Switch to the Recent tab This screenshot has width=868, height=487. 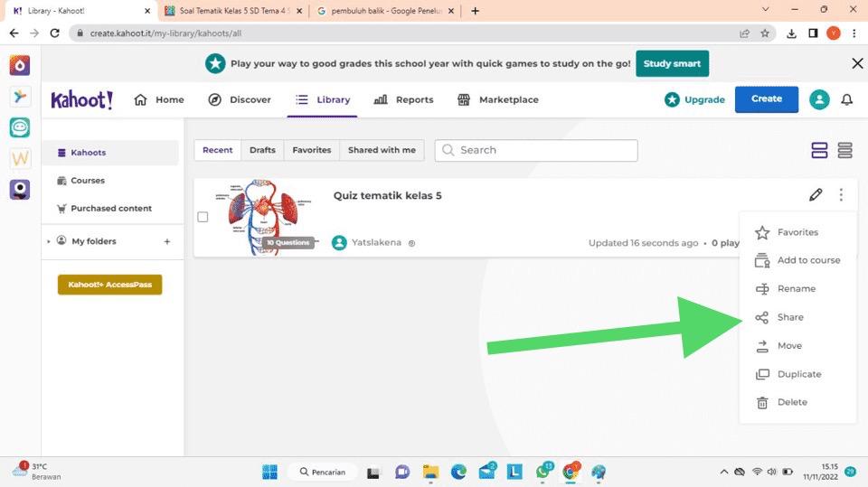tap(218, 150)
